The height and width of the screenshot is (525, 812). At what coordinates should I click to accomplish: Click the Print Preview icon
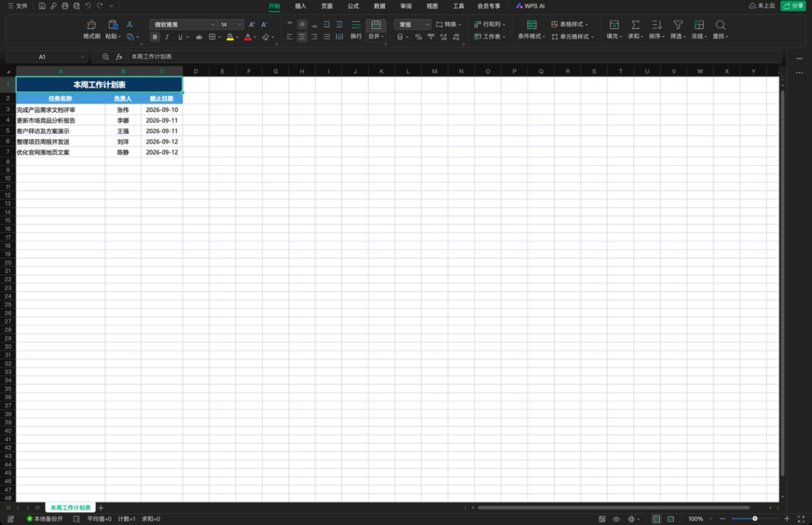tap(76, 6)
